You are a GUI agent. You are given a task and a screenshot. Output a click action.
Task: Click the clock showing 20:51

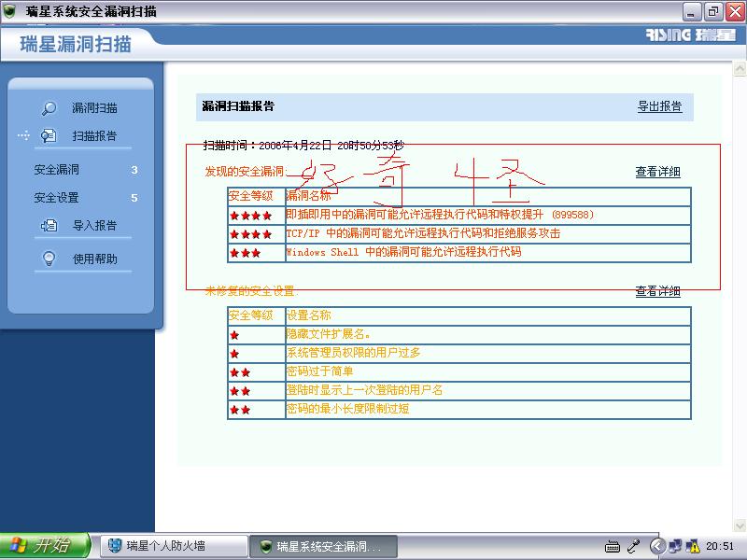(720, 546)
